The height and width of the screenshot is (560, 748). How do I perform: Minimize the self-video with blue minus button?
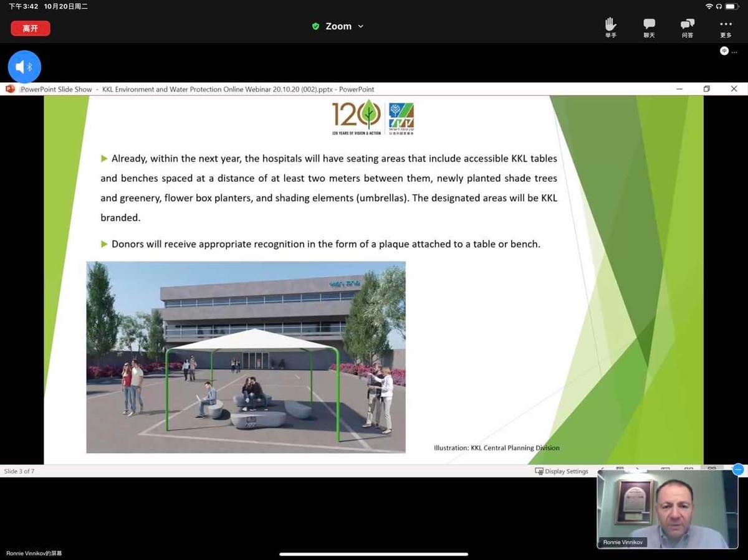(x=738, y=470)
